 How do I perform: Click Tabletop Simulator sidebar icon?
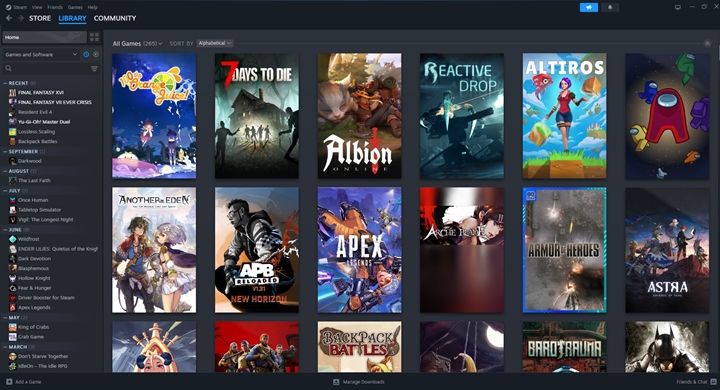point(12,209)
